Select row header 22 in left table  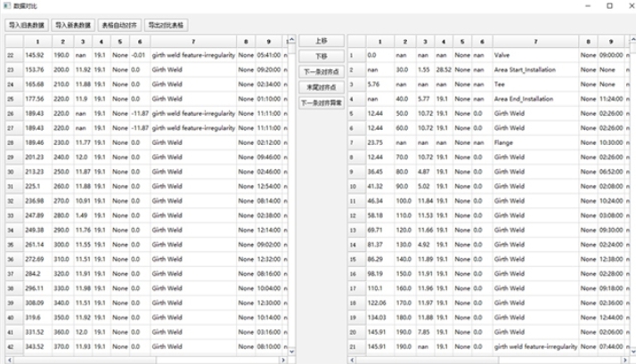[11, 55]
